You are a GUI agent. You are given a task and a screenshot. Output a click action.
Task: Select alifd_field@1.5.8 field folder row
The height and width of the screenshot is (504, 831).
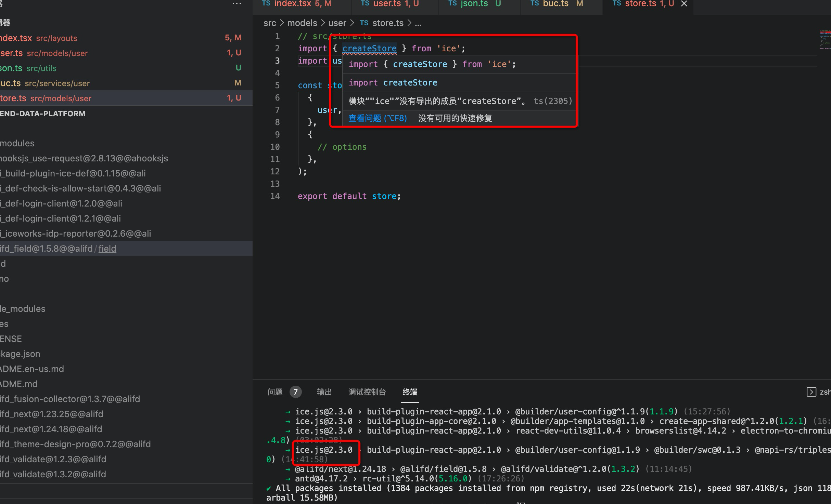point(126,249)
